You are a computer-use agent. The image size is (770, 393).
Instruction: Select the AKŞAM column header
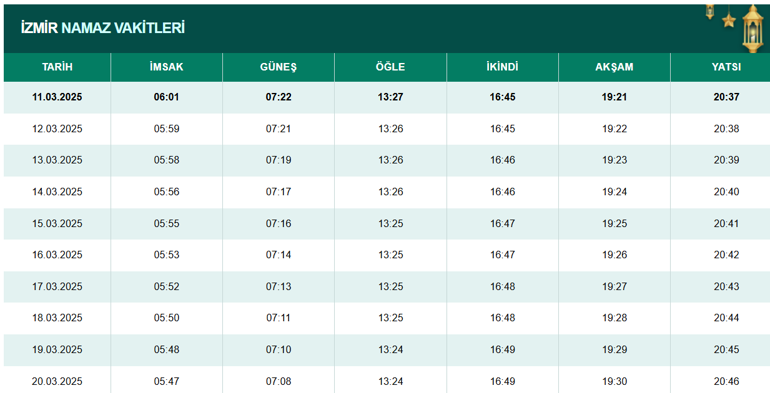coord(614,67)
